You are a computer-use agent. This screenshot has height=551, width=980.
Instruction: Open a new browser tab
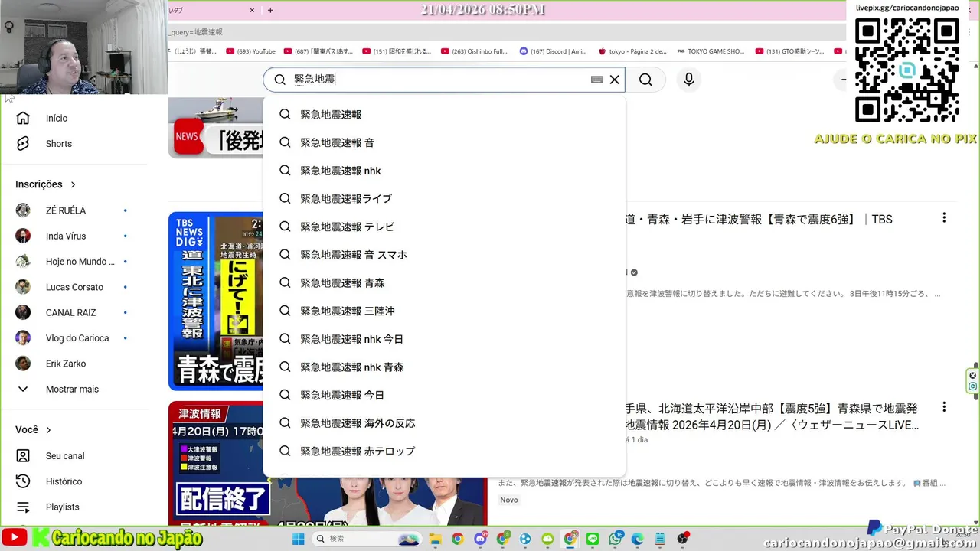pyautogui.click(x=270, y=11)
